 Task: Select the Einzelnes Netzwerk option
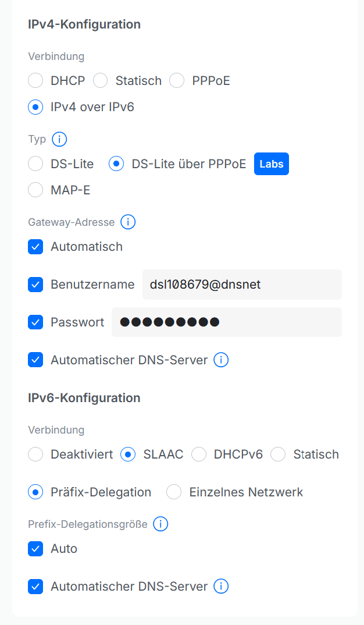coord(174,492)
